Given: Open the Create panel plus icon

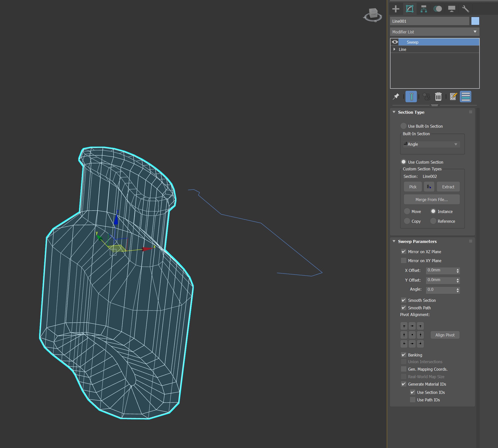Looking at the screenshot, I should click(x=396, y=9).
